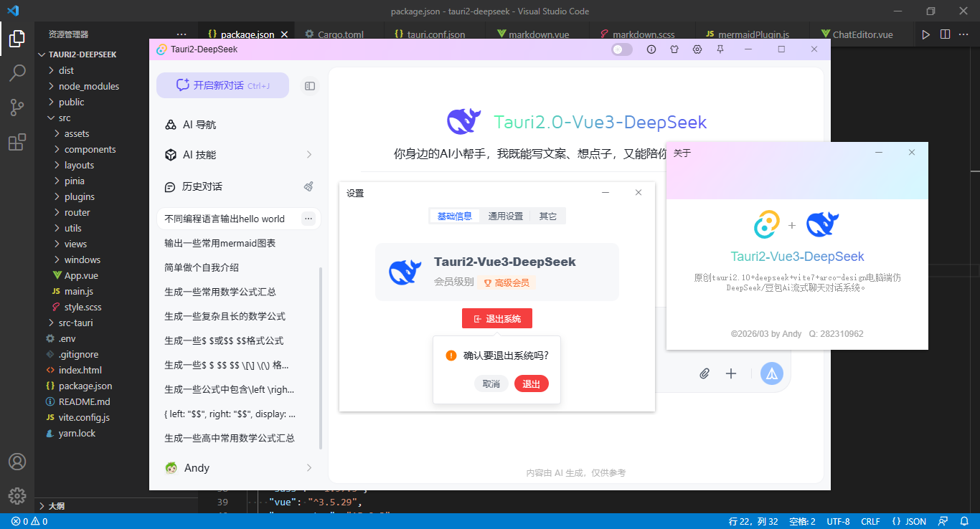Image resolution: width=980 pixels, height=529 pixels.
Task: Open theme skins via the shirt icon
Action: [674, 49]
